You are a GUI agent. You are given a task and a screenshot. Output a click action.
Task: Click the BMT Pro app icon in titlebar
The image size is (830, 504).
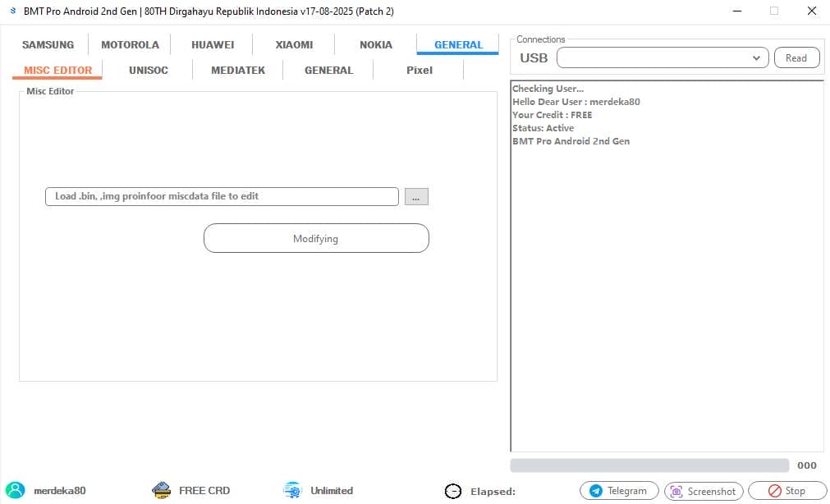pyautogui.click(x=11, y=11)
